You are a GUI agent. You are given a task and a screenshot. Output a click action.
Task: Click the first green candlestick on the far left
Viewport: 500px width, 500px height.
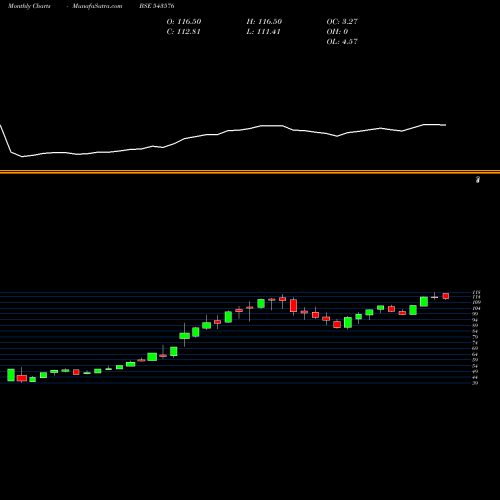(11, 375)
